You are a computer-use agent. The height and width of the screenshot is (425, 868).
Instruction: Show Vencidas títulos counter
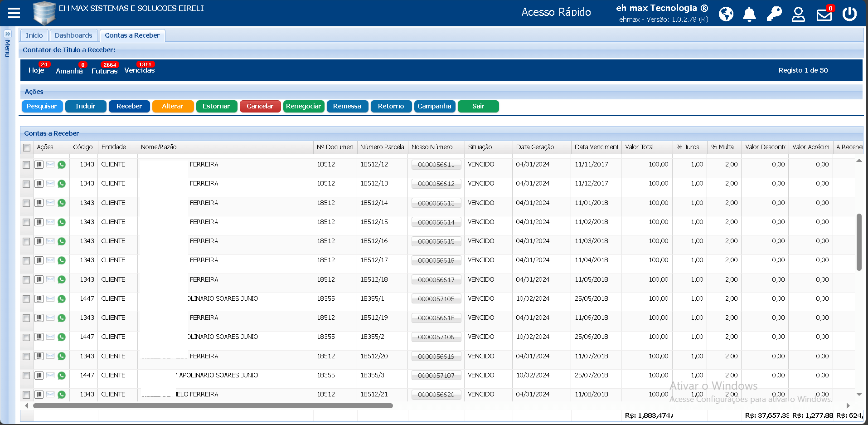(x=140, y=70)
